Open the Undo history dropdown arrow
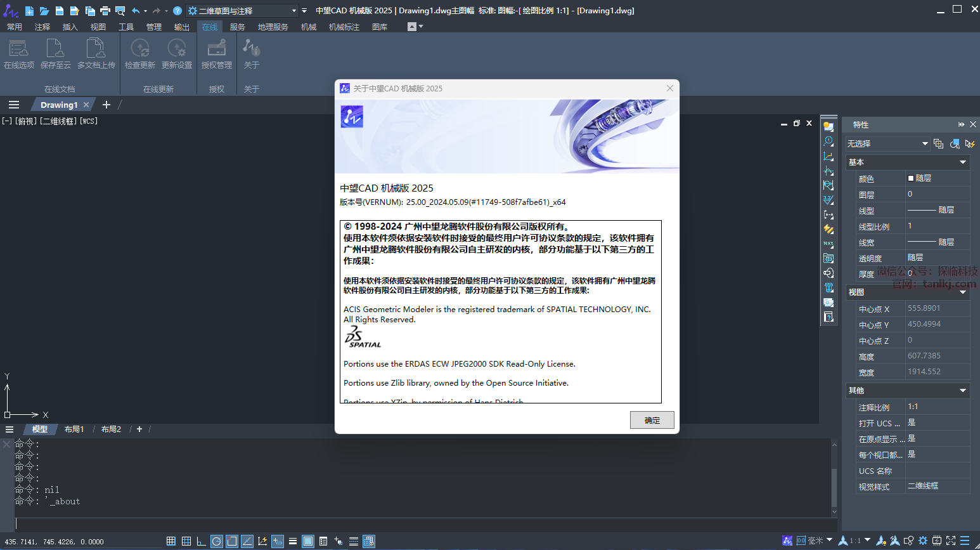Image resolution: width=980 pixels, height=550 pixels. click(146, 11)
